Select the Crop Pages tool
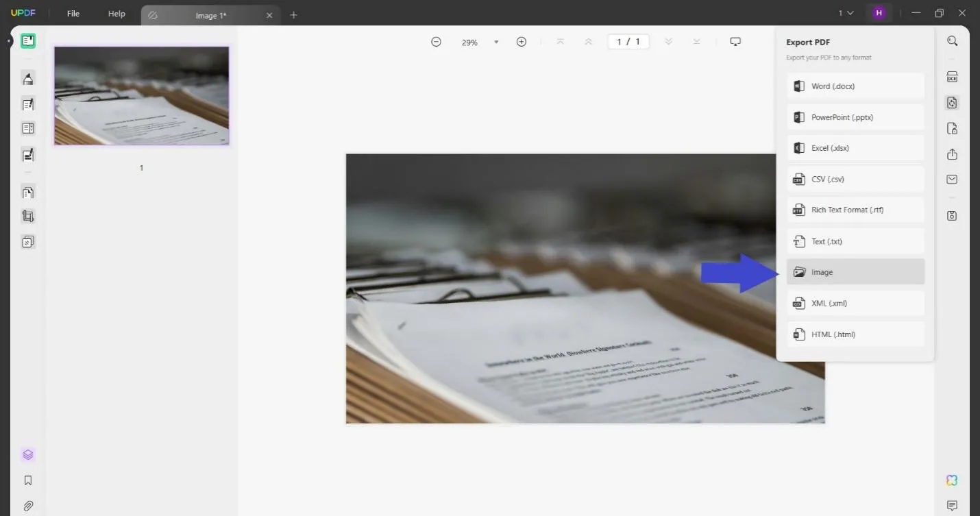This screenshot has width=980, height=516. pos(28,217)
